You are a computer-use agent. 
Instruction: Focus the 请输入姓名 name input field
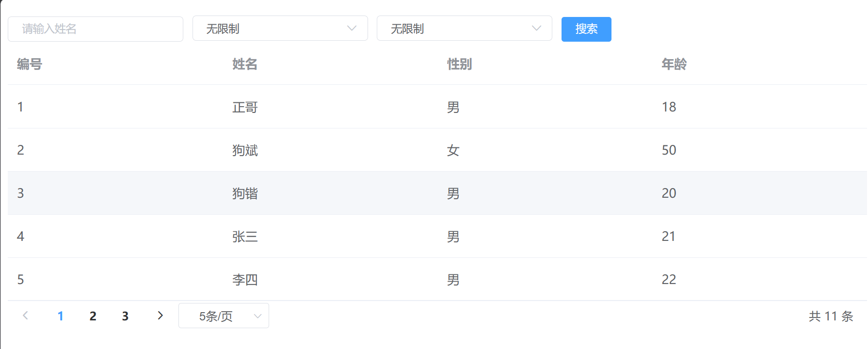(x=96, y=29)
